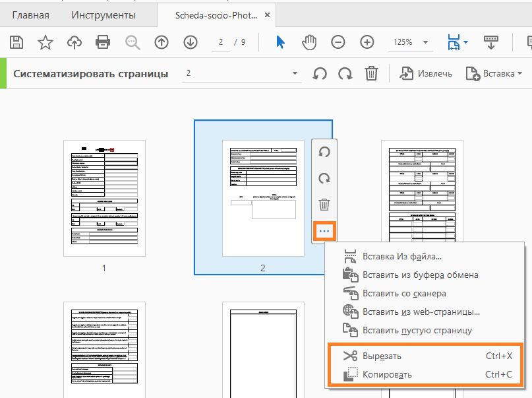Click the Систематизировать страницы title
Screen dimensions: 532x398
(x=90, y=74)
